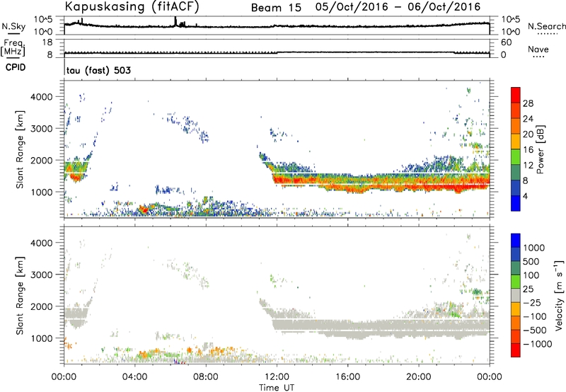Screen dimensions: 566x392
Task: Select the '-25' label on velocity scale
Action: coord(532,302)
